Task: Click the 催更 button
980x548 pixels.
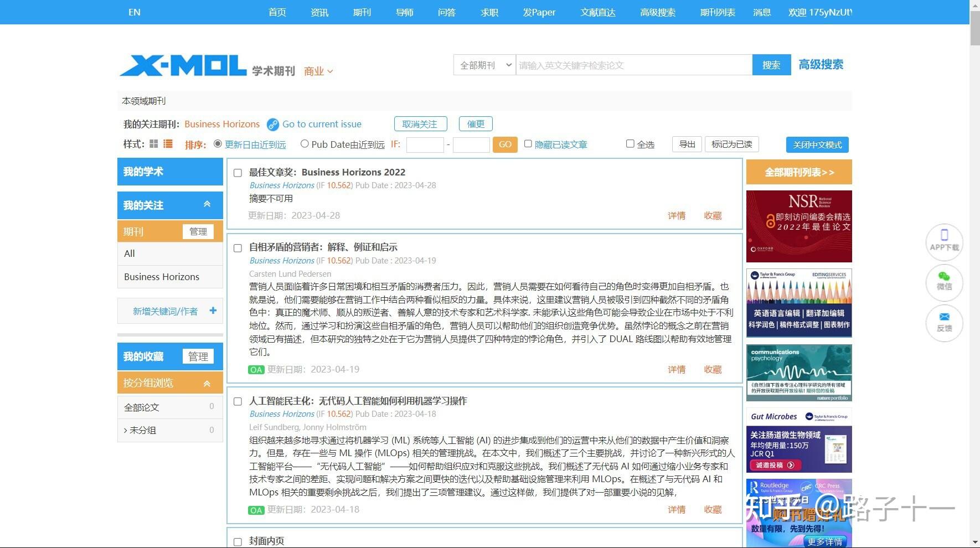Action: click(x=475, y=123)
